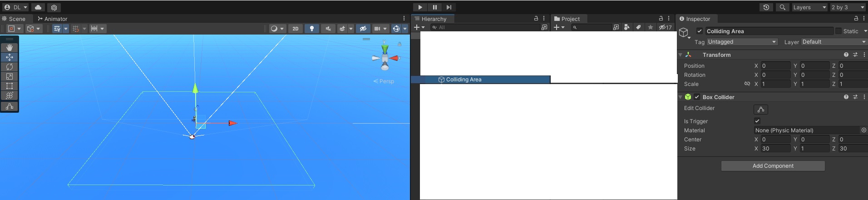
Task: Click Search by Type icon in Project
Action: pos(627,27)
